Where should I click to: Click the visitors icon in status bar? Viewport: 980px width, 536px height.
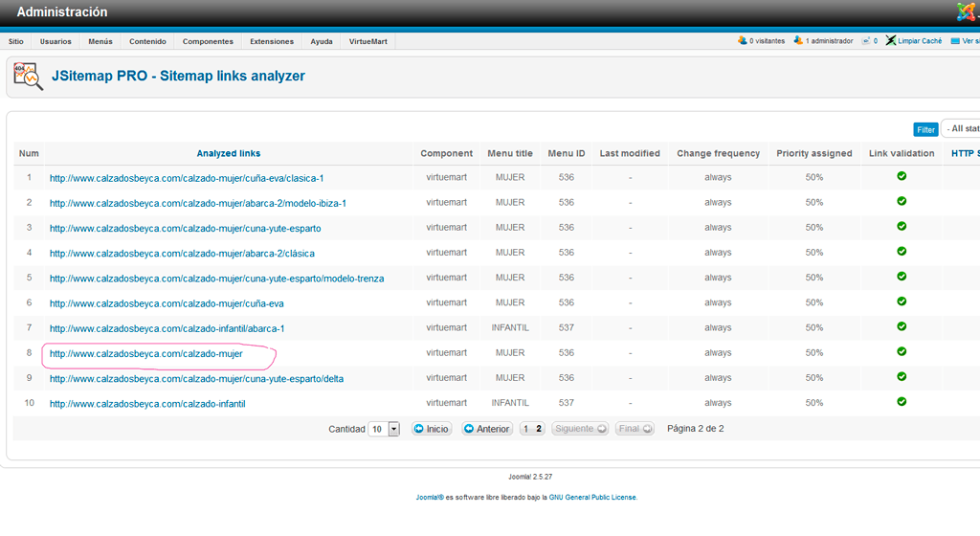click(742, 40)
